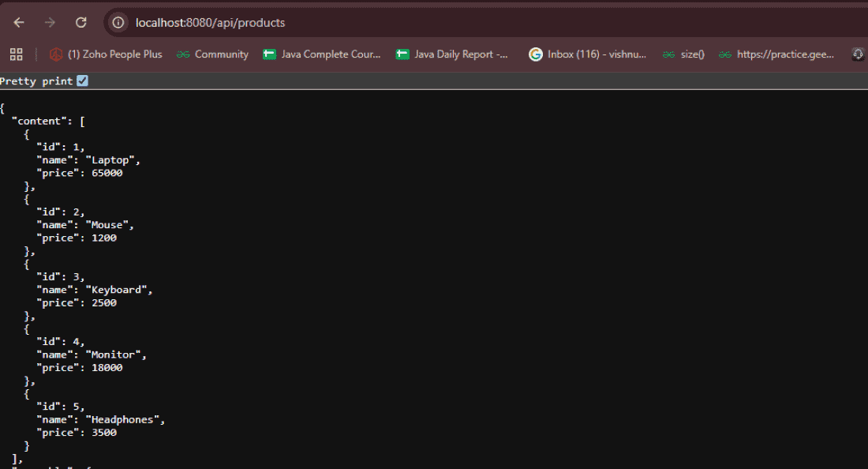868x469 pixels.
Task: Click the "name": "Mouse" line
Action: [x=85, y=225]
